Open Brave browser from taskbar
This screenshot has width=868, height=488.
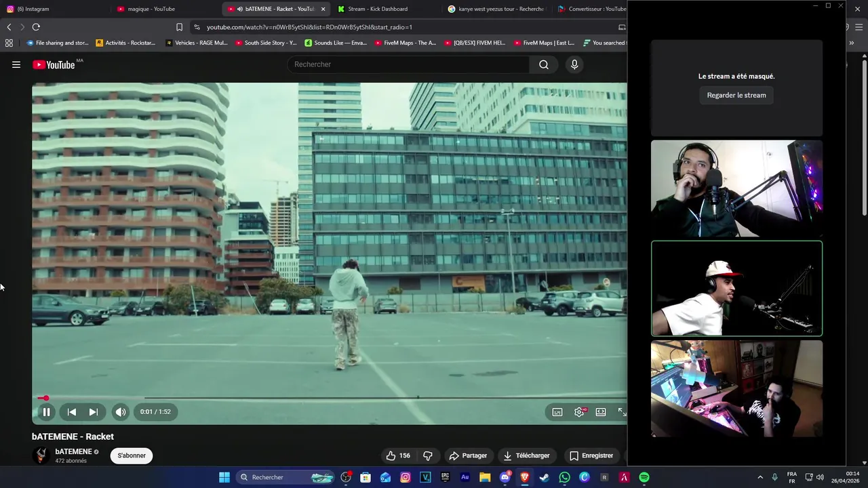pos(524,477)
